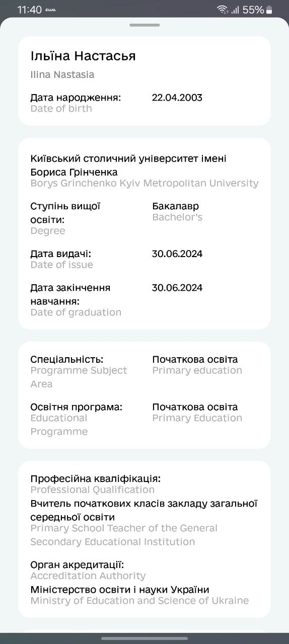Image resolution: width=289 pixels, height=644 pixels.
Task: Tap the Android home gesture bar
Action: 144,638
